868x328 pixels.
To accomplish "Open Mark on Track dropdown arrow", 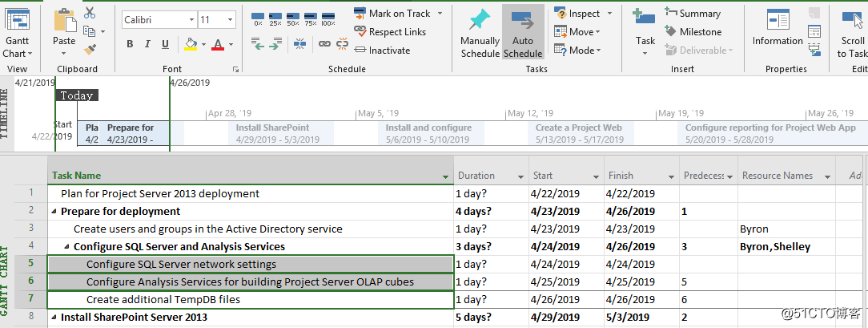I will click(x=440, y=14).
